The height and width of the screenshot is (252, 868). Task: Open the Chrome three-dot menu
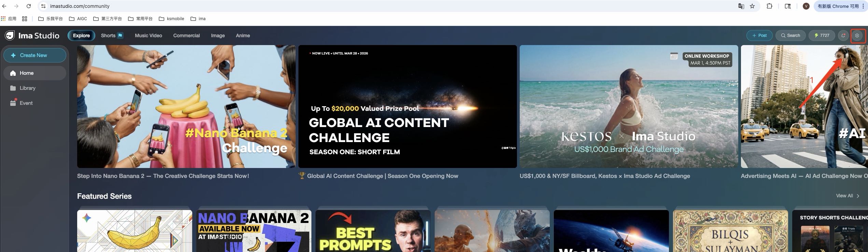(863, 6)
